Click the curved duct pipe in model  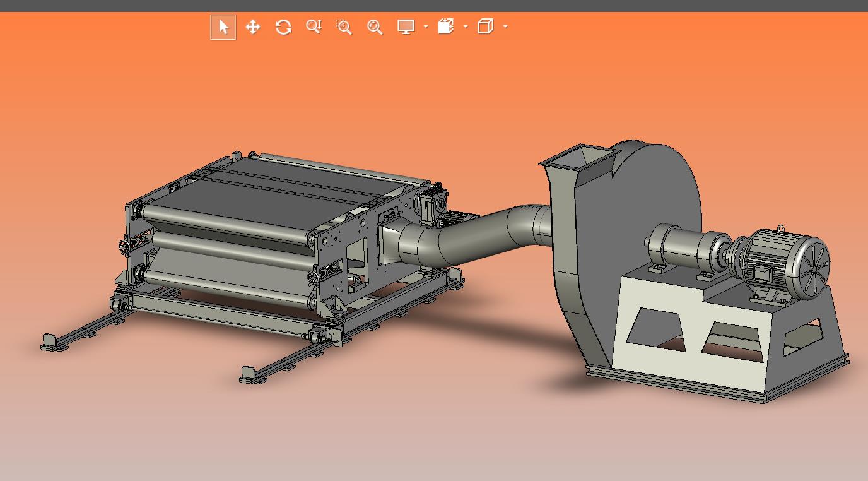click(x=473, y=235)
